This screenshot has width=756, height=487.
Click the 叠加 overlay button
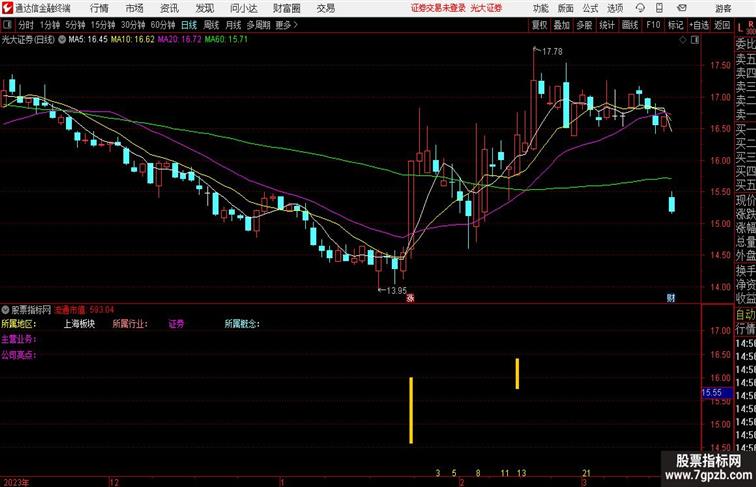tap(562, 25)
